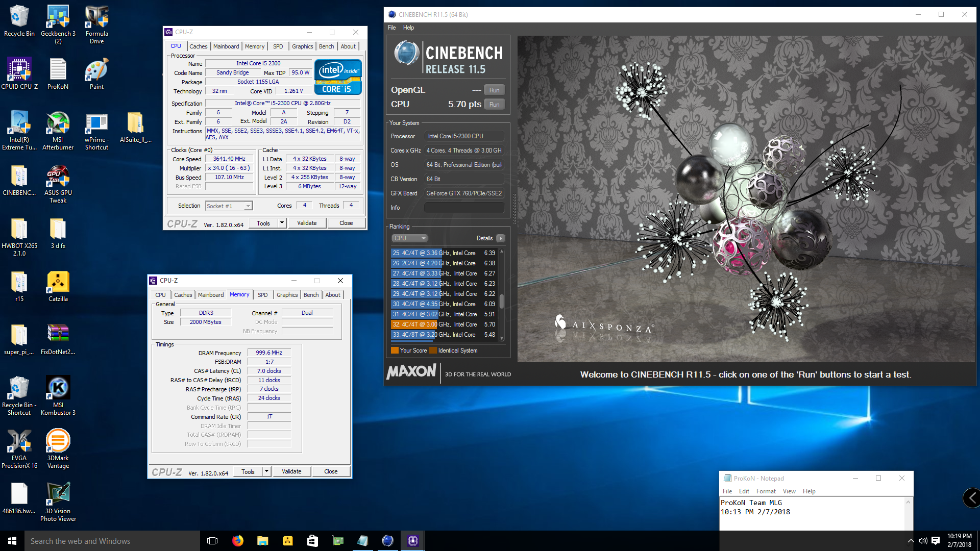
Task: Open the ProKoN text file icon
Action: point(58,74)
